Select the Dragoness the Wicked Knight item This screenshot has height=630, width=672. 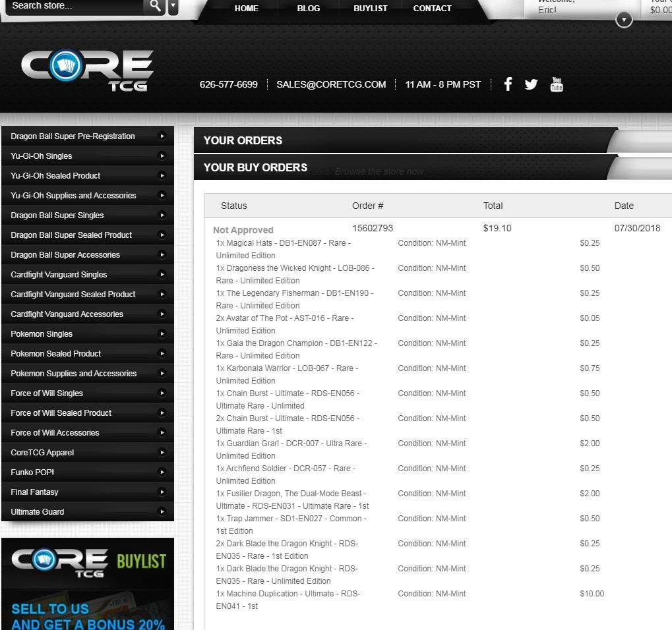(x=295, y=274)
